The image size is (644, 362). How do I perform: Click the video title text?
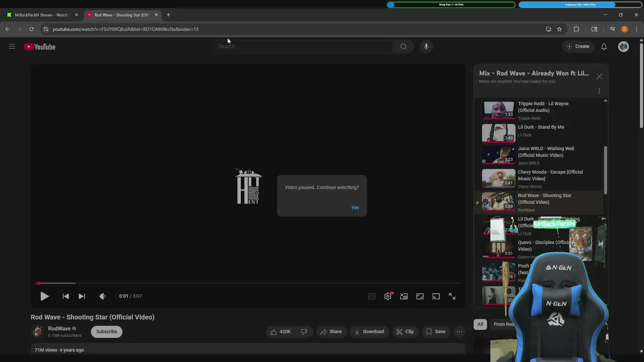93,317
